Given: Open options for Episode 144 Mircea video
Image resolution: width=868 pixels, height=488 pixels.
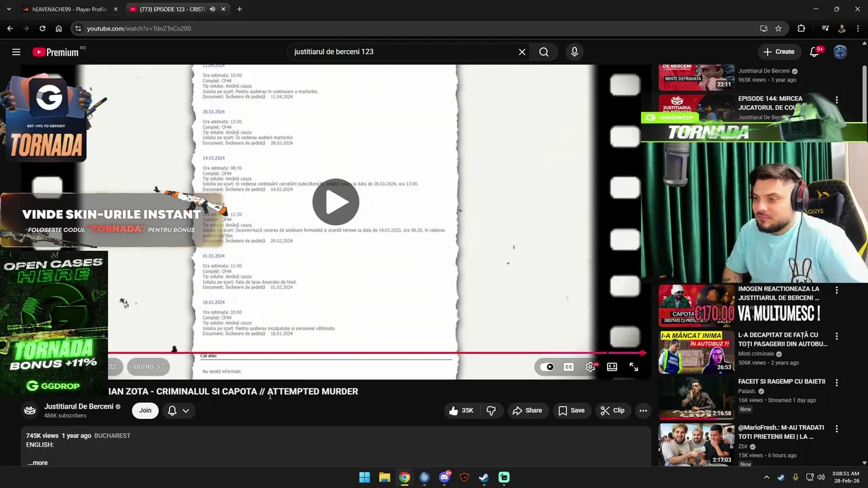Looking at the screenshot, I should pyautogui.click(x=836, y=100).
